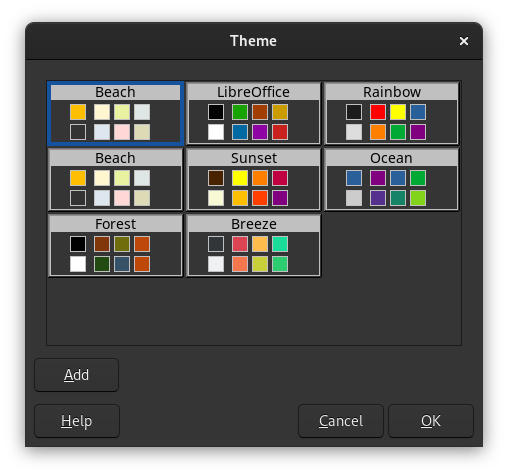The height and width of the screenshot is (475, 508).
Task: Open Help for the Theme dialog
Action: (77, 421)
